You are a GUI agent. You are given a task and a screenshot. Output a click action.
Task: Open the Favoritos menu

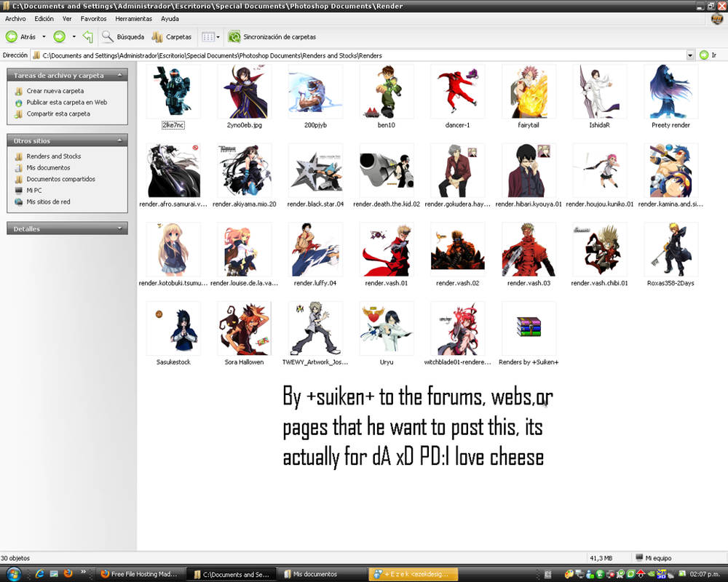point(93,19)
